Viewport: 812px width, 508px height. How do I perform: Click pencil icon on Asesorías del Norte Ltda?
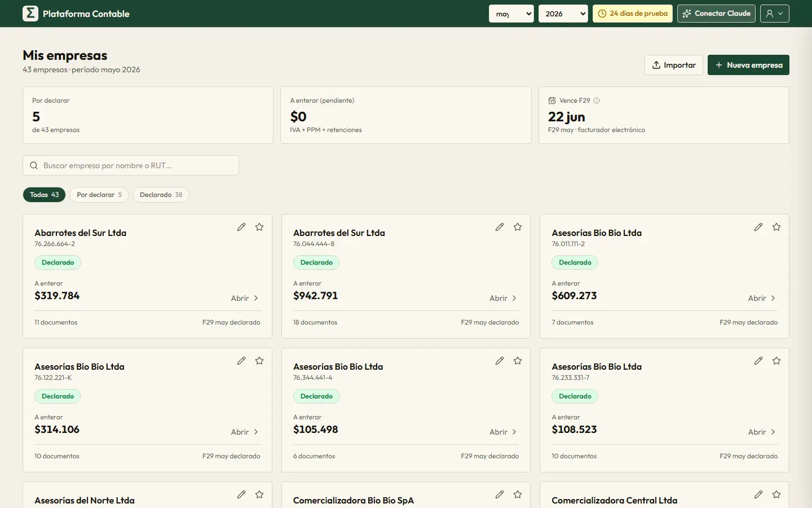[241, 494]
